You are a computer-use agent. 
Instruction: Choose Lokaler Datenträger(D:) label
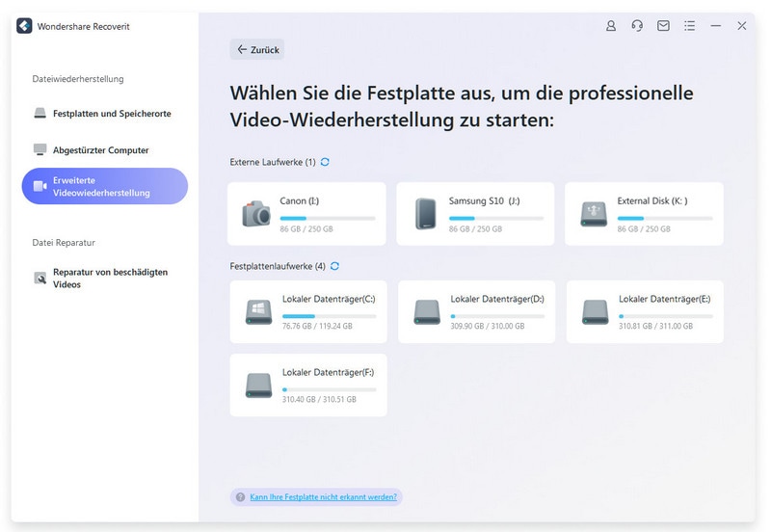point(497,299)
